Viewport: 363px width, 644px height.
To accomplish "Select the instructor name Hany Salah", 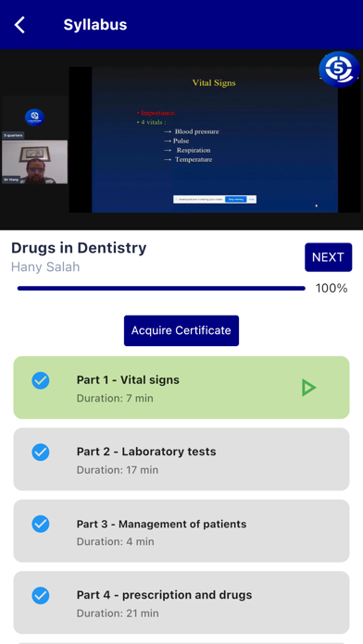I will click(x=45, y=267).
